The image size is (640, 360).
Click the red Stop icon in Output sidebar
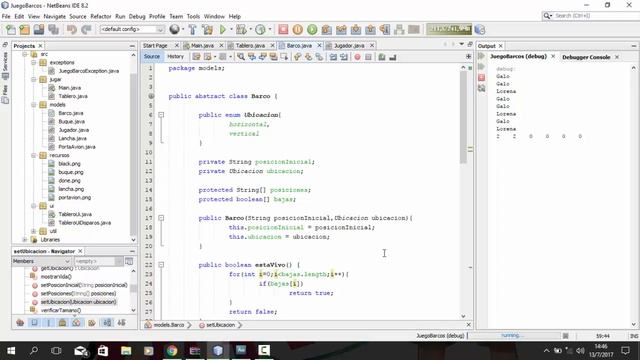482,77
